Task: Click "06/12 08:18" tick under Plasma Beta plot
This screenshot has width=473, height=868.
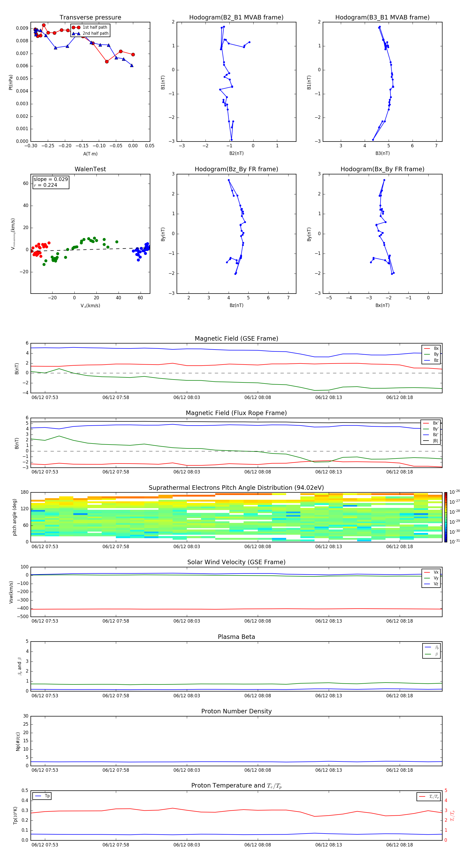Action: [x=400, y=695]
